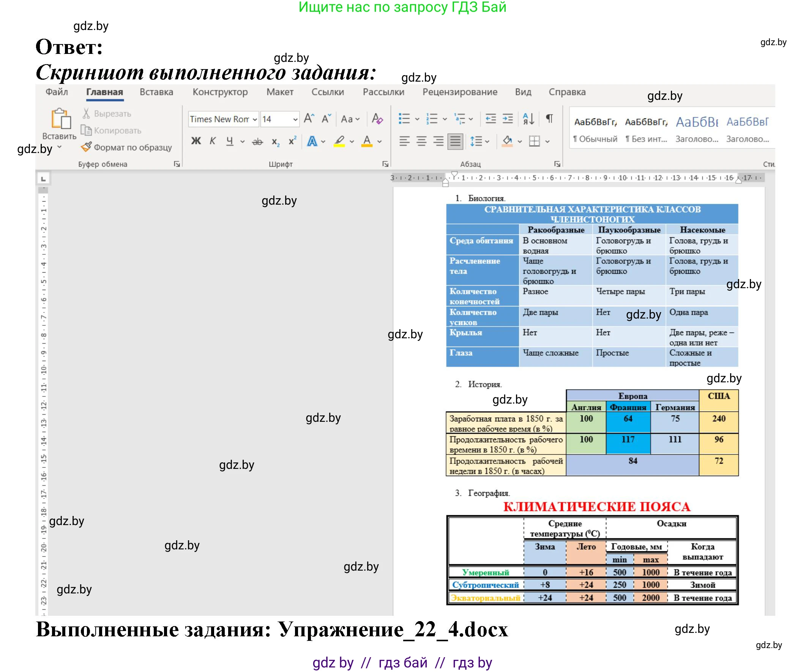The image size is (806, 672).
Task: Toggle subscript x₂ formatting
Action: pos(276,142)
